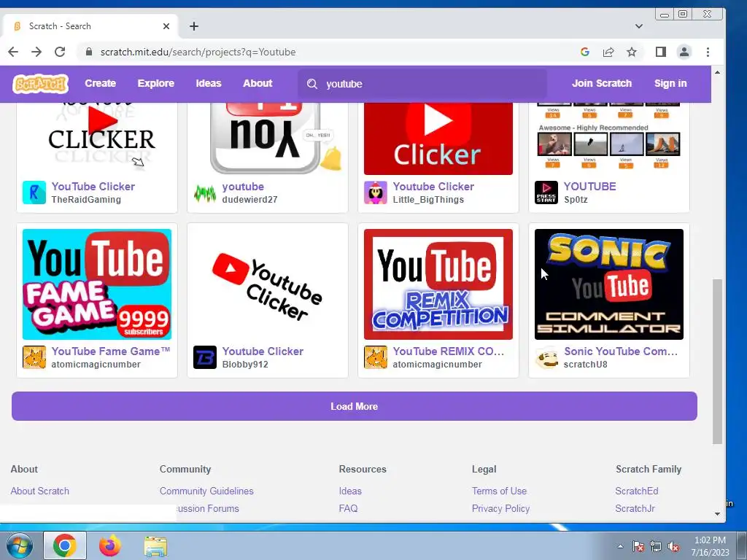Open the Chrome three-dot menu

pyautogui.click(x=708, y=52)
